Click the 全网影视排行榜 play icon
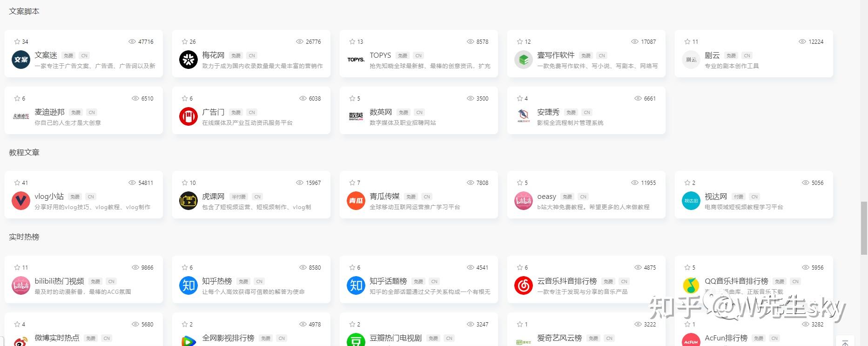The height and width of the screenshot is (346, 868). pyautogui.click(x=188, y=341)
